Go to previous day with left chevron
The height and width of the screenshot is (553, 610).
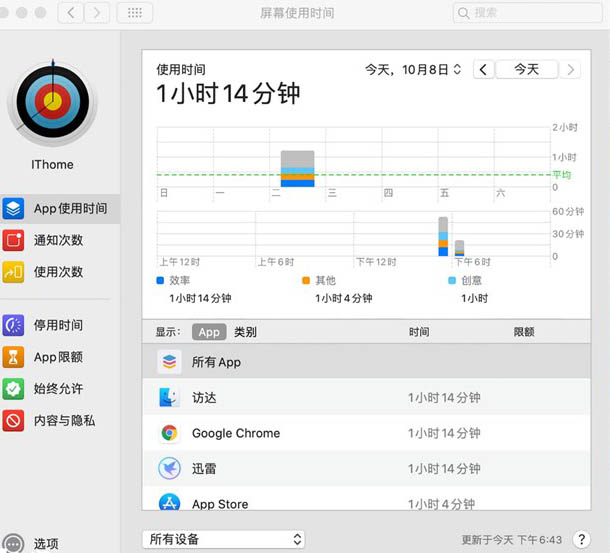coord(483,69)
